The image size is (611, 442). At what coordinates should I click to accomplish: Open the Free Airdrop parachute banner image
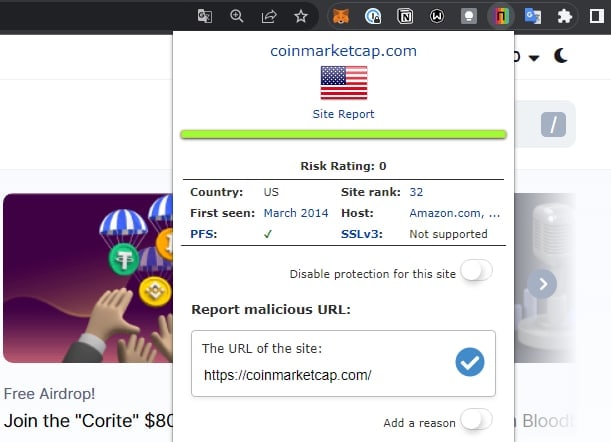[88, 278]
